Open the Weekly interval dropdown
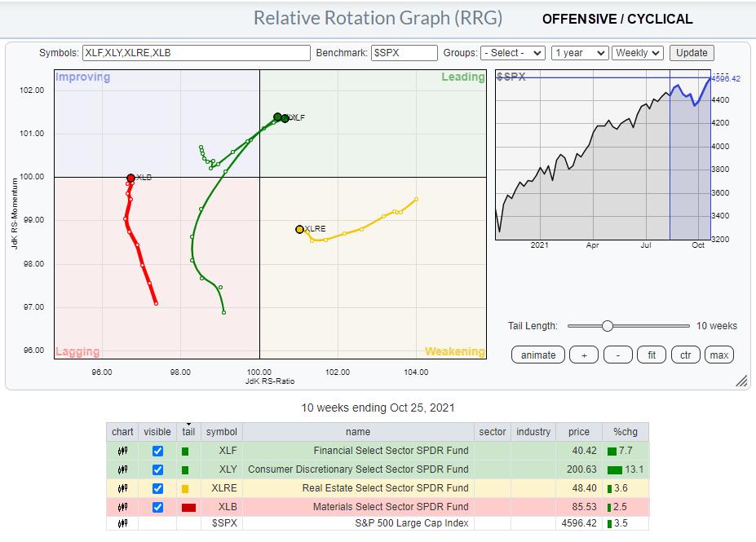The height and width of the screenshot is (542, 756). (638, 53)
